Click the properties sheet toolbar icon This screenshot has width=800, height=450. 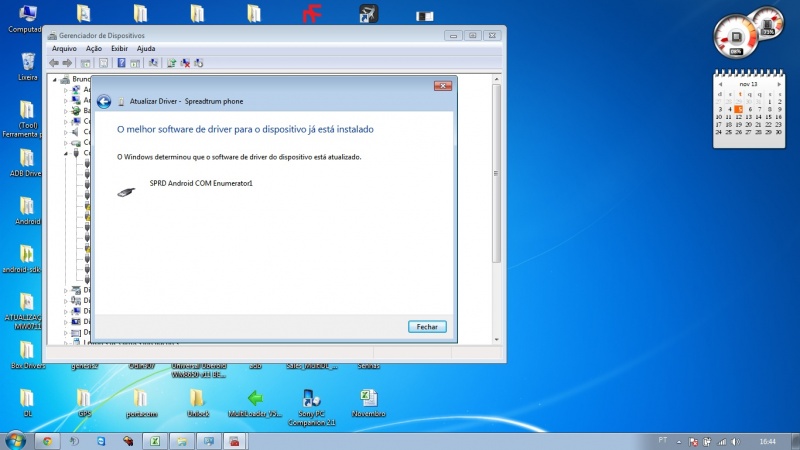(104, 63)
